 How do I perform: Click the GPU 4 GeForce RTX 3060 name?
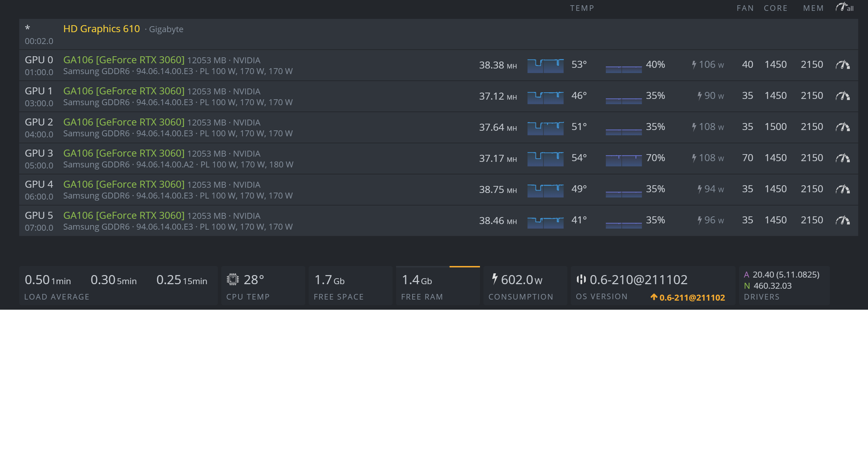click(x=124, y=184)
